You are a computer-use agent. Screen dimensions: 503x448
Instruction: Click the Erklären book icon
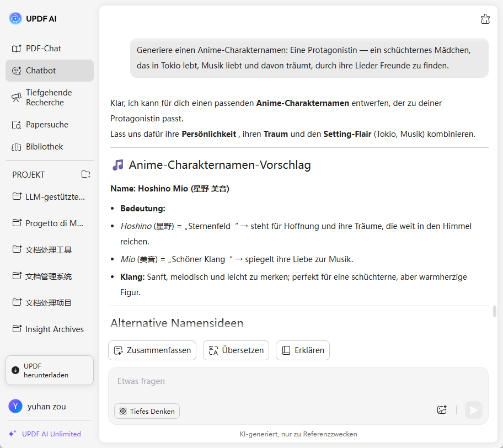pos(286,350)
